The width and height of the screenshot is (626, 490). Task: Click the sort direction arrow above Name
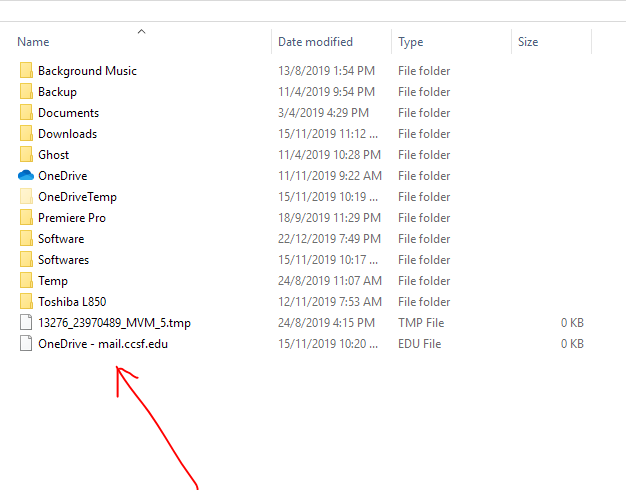[141, 32]
